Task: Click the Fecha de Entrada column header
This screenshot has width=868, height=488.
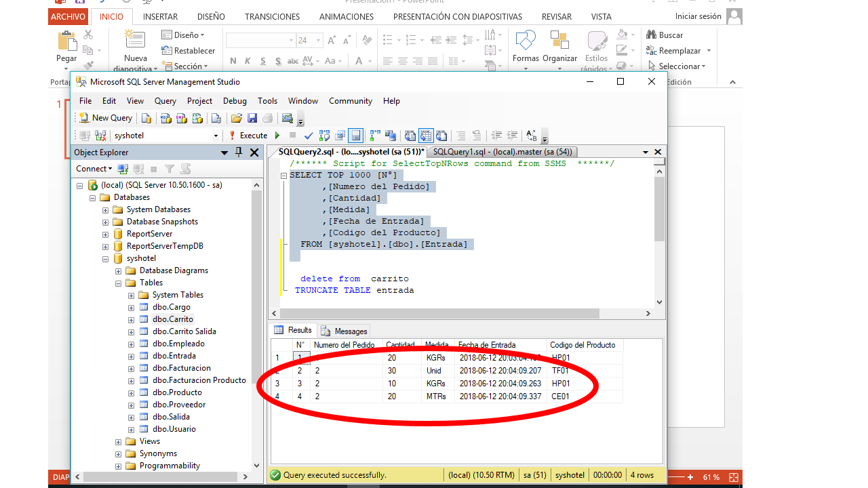Action: (x=500, y=345)
